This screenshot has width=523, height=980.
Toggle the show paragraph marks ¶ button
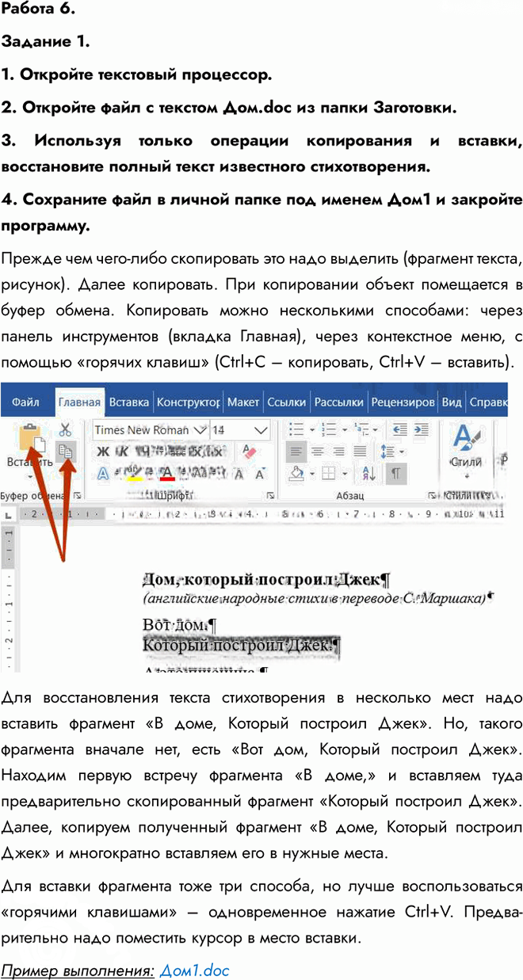(396, 474)
